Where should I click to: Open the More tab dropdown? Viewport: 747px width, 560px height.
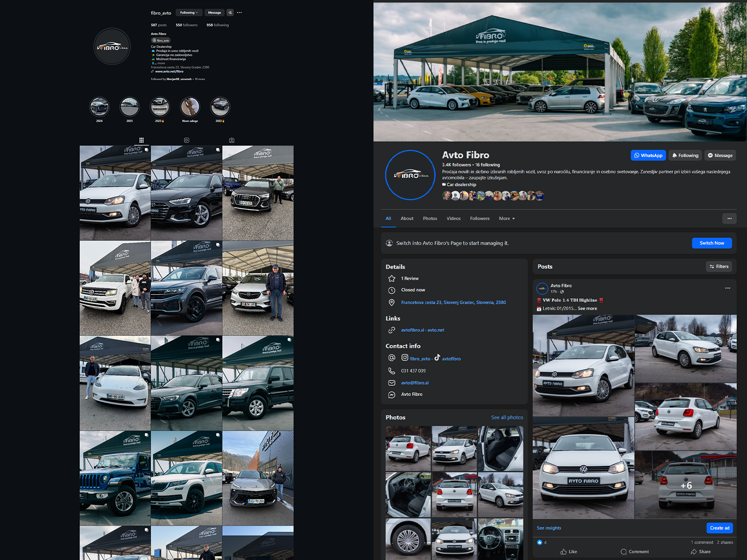click(x=507, y=218)
